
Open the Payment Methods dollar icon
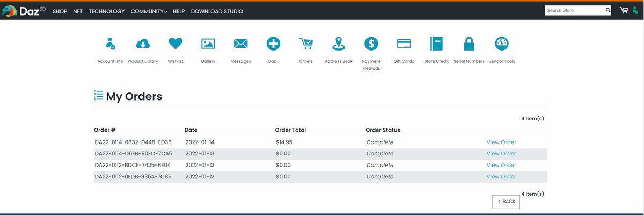pos(371,44)
